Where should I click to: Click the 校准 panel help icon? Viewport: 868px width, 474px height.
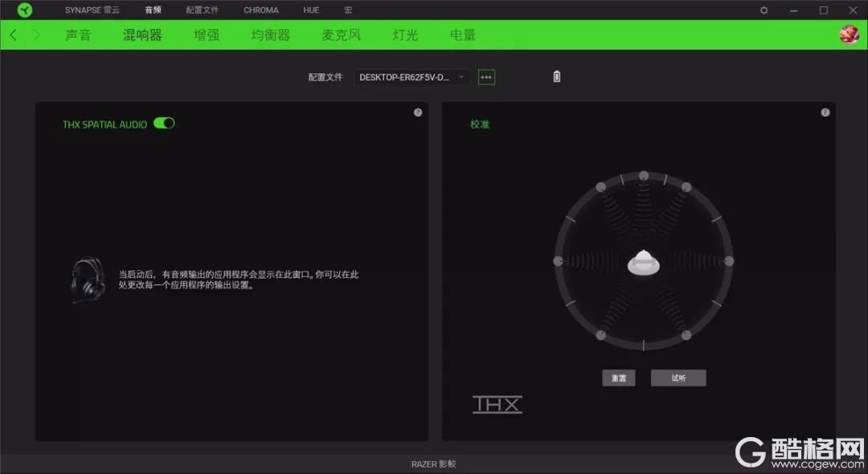tap(825, 112)
